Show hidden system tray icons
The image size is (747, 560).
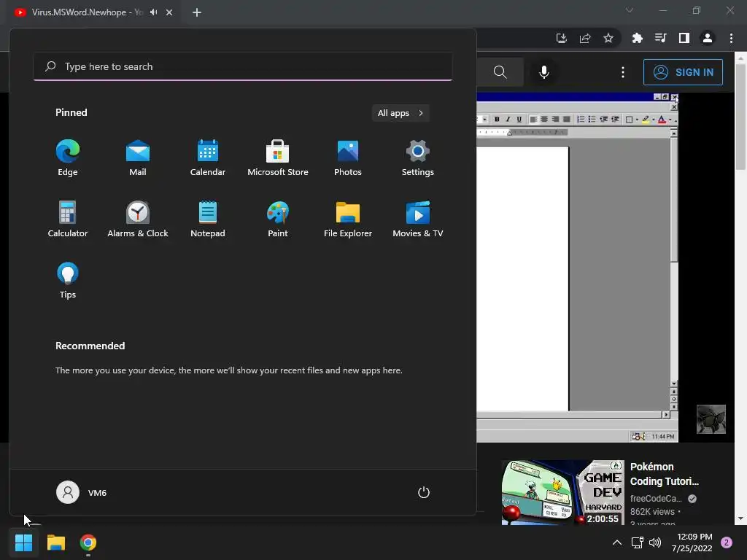coord(617,542)
